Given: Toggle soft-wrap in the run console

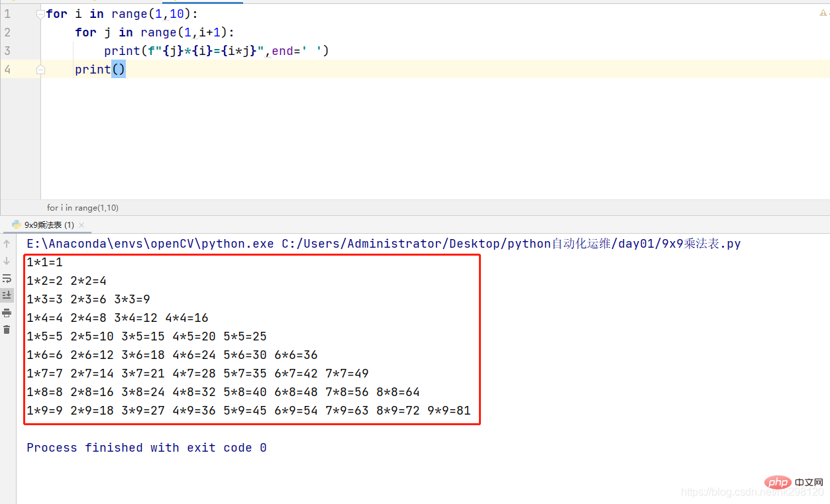Looking at the screenshot, I should tap(7, 278).
